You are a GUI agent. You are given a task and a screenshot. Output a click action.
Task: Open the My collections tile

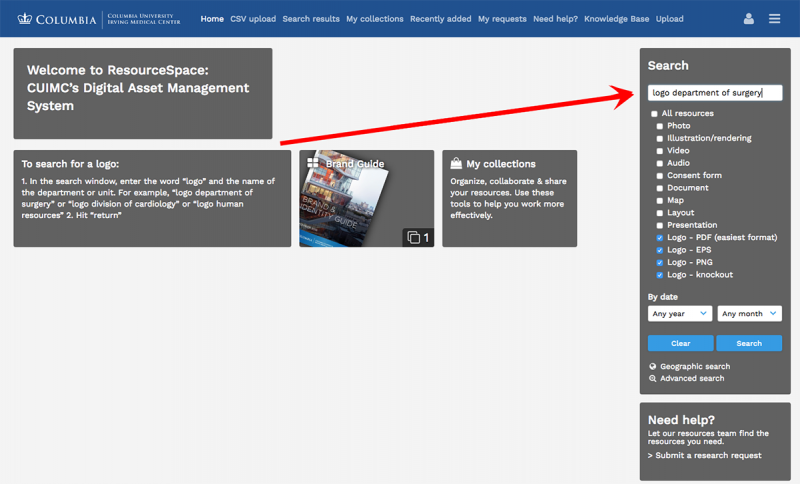coord(509,198)
